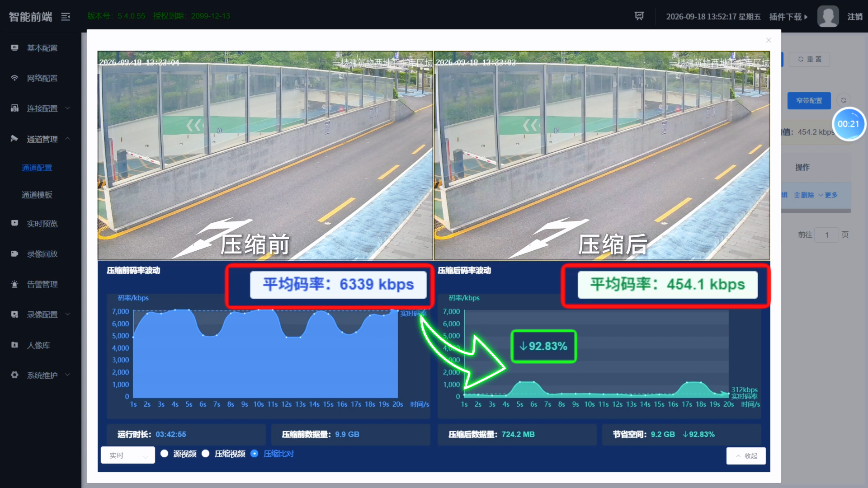Select the 压缩视频 radio button
868x488 pixels.
point(205,454)
